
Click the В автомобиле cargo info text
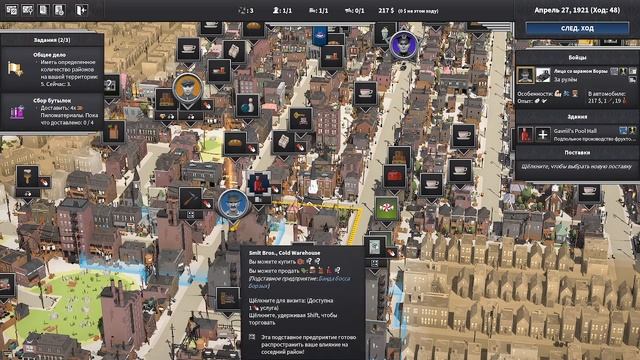point(608,97)
